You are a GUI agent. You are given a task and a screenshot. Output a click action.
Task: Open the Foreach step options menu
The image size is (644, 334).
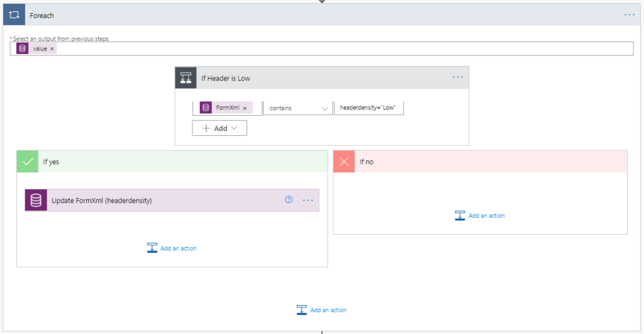(629, 14)
